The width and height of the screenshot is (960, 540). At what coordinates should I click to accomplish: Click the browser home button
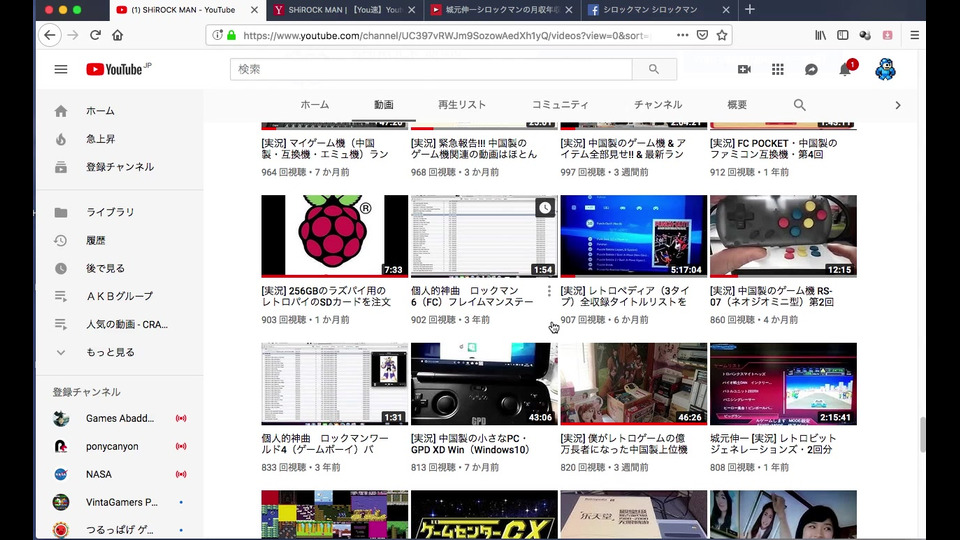coord(118,35)
